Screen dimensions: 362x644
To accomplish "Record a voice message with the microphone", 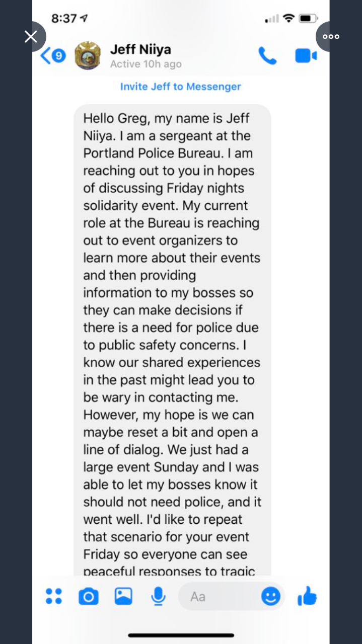I will [158, 596].
